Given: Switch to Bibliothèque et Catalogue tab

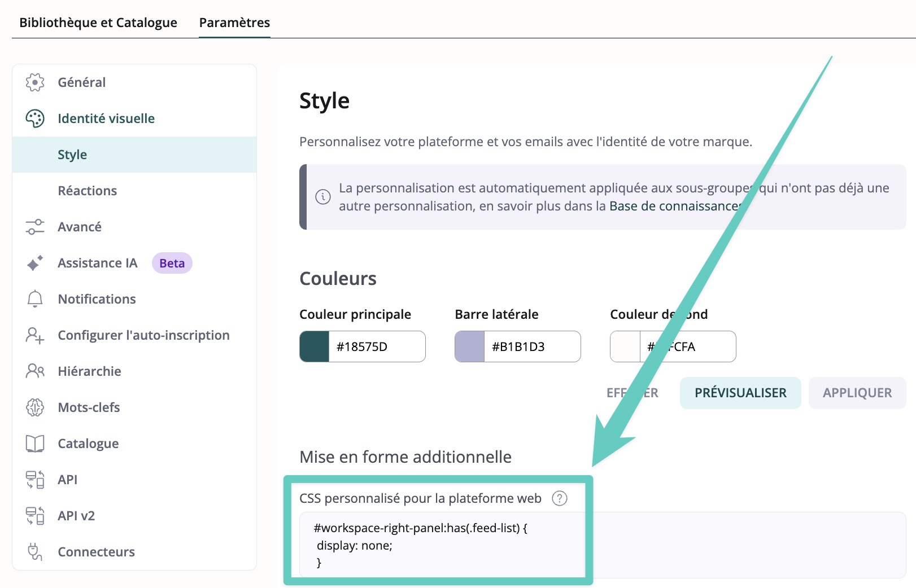Looking at the screenshot, I should click(98, 23).
